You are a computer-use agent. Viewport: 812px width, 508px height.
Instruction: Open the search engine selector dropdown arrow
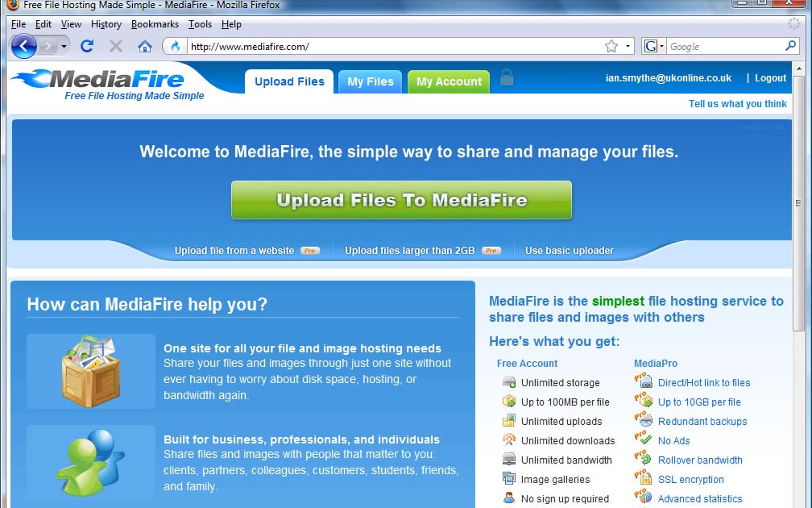pos(661,47)
